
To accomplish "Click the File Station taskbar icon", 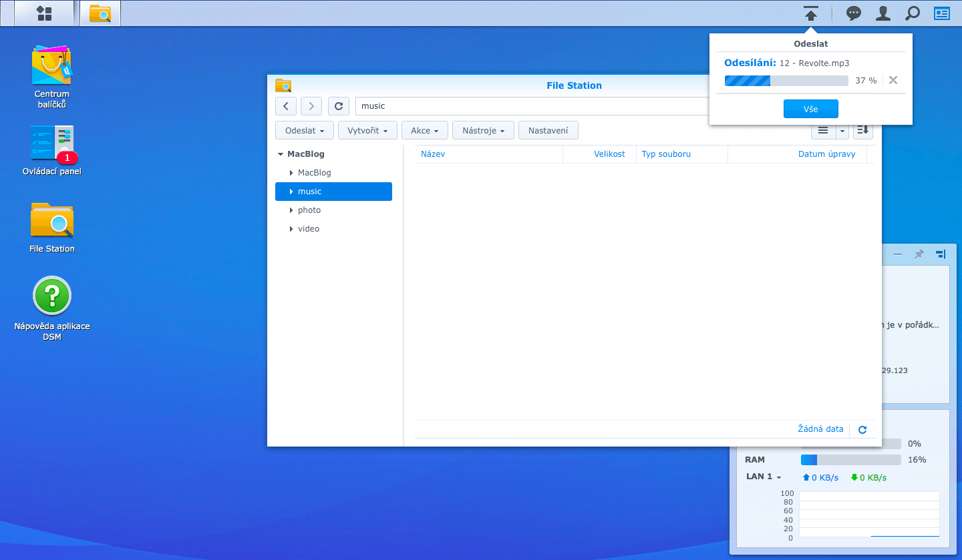I will pyautogui.click(x=100, y=13).
